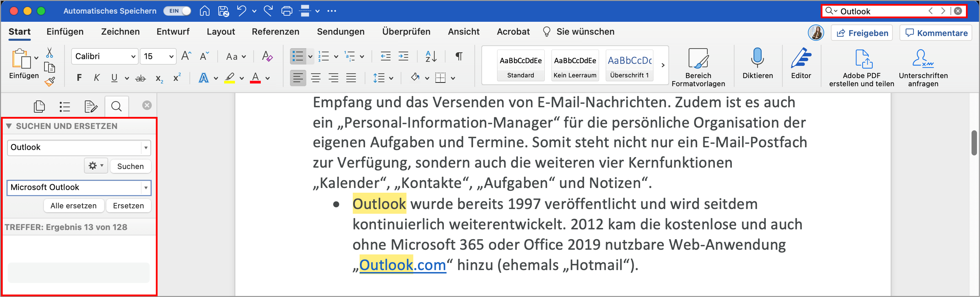
Task: Click the Kommentare button
Action: (x=936, y=33)
